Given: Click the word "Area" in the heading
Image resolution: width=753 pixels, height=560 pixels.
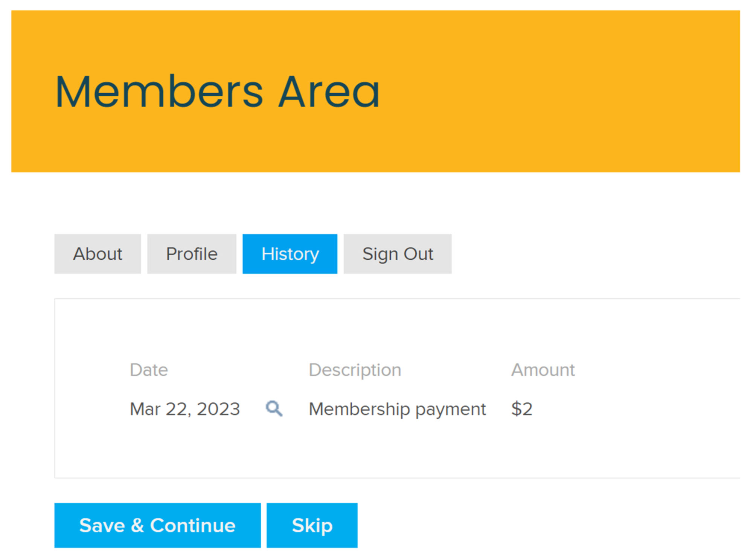Looking at the screenshot, I should pos(328,92).
